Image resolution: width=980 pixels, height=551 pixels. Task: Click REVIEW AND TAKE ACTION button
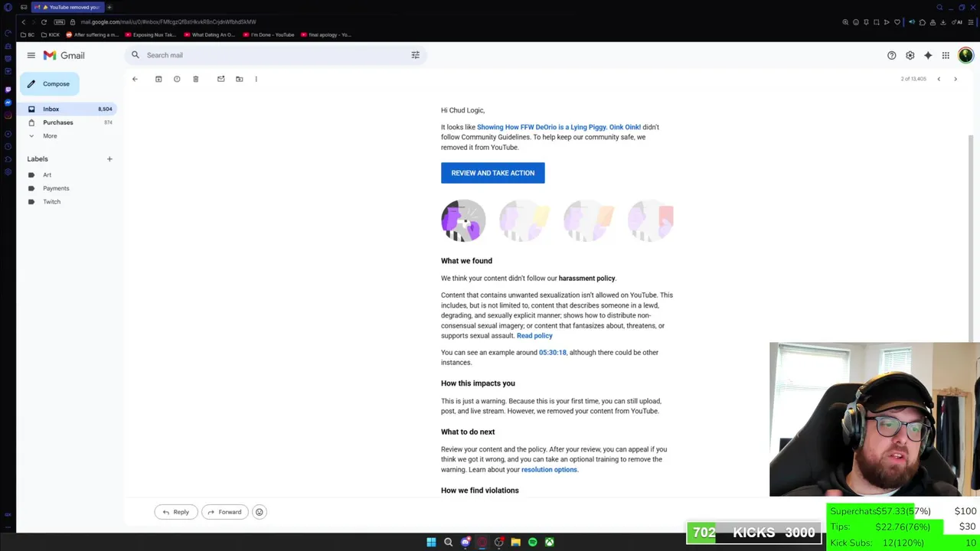tap(492, 173)
